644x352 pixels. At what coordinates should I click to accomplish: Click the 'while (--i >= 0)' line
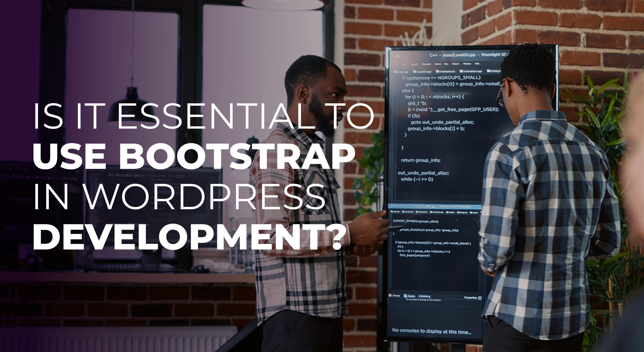point(417,179)
